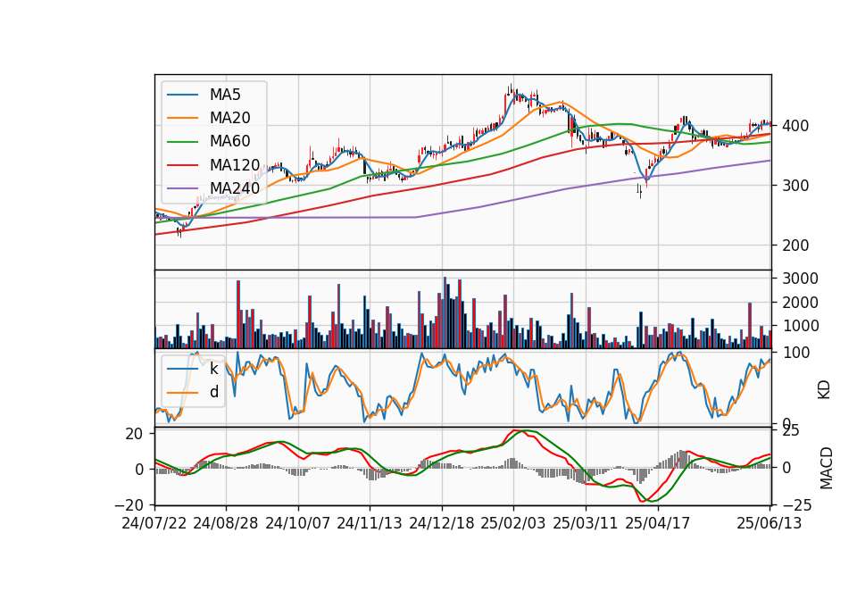Click the blue MA5 legend line sample
This screenshot has width=857, height=616.
[x=182, y=95]
